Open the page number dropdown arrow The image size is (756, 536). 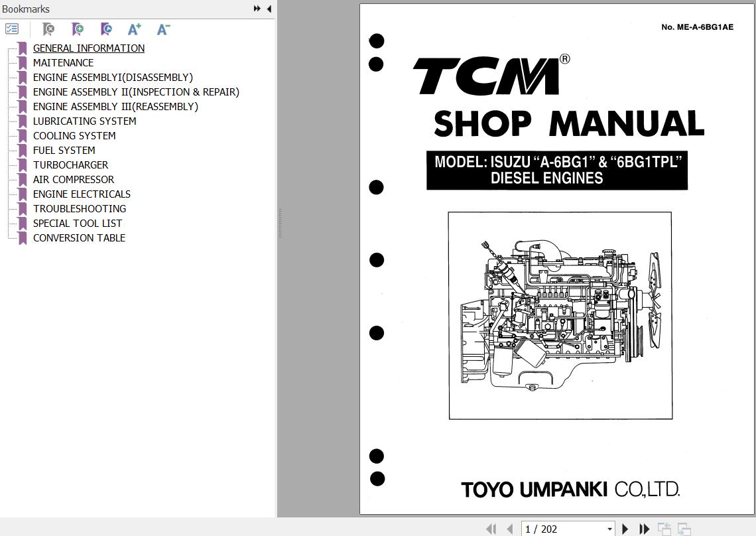(x=610, y=529)
